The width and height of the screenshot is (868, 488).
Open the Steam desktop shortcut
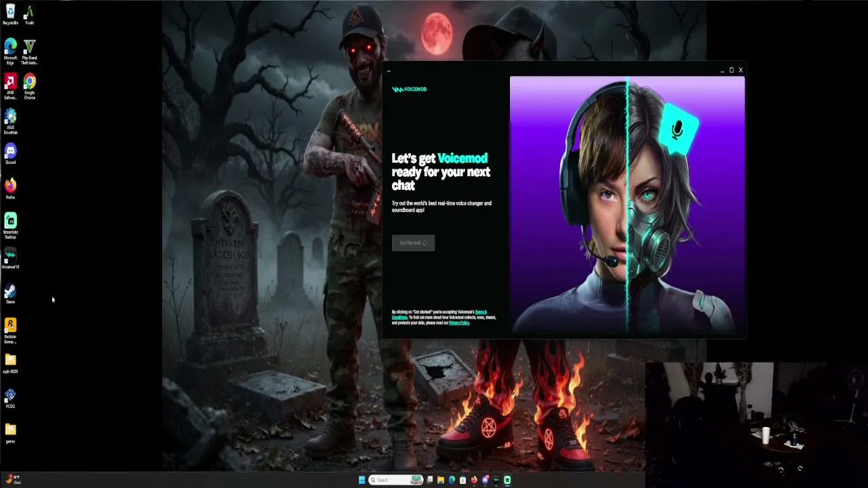tap(10, 294)
